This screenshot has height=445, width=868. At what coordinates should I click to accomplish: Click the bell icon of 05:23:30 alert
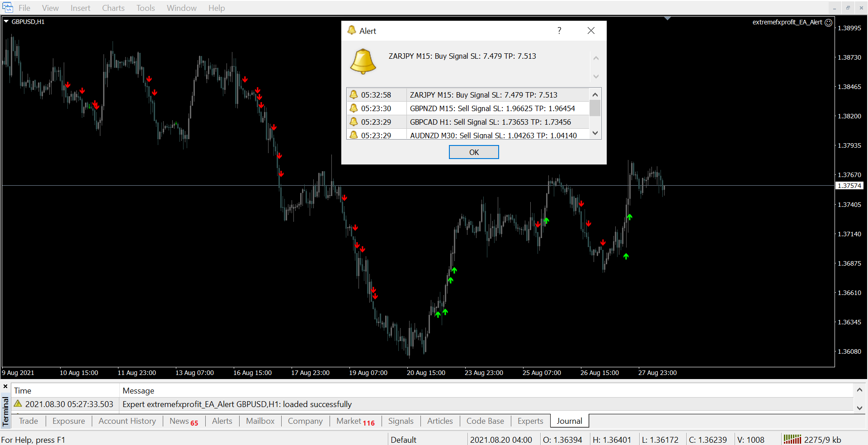click(x=354, y=108)
